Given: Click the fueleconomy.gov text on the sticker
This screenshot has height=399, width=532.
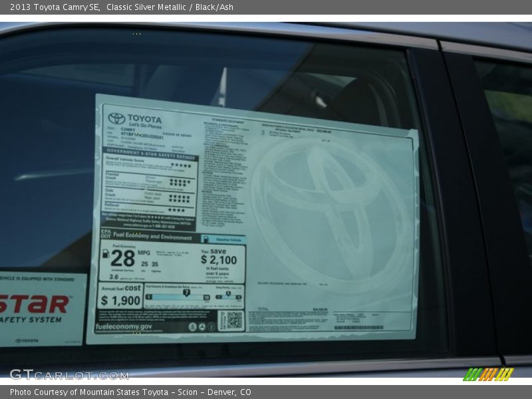Looking at the screenshot, I should 124,327.
